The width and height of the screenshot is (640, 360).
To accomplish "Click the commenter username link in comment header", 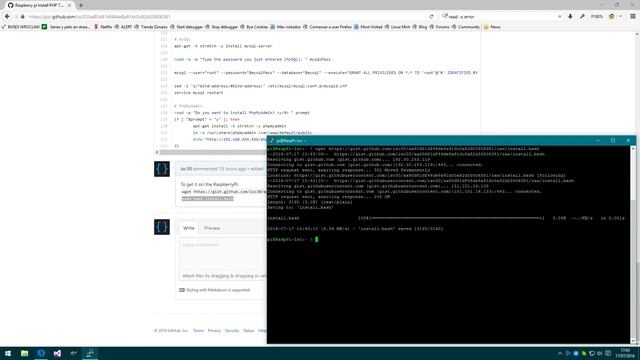I will [186, 169].
